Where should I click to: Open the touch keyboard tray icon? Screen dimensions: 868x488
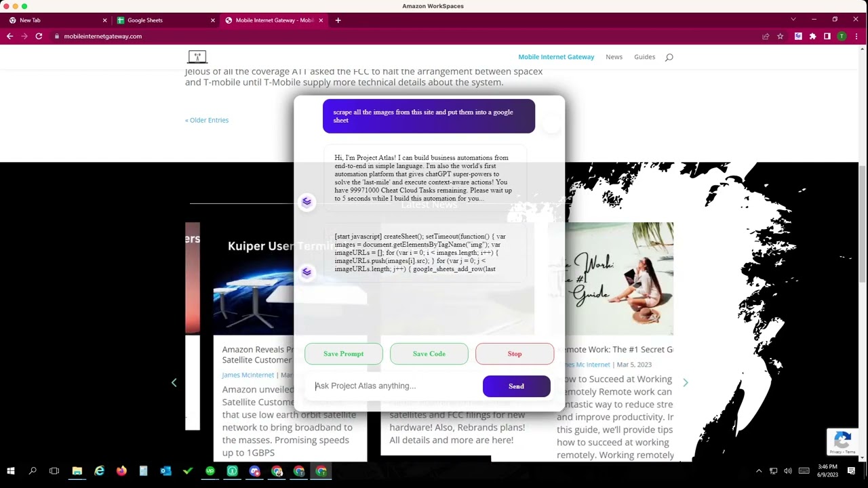click(x=804, y=471)
